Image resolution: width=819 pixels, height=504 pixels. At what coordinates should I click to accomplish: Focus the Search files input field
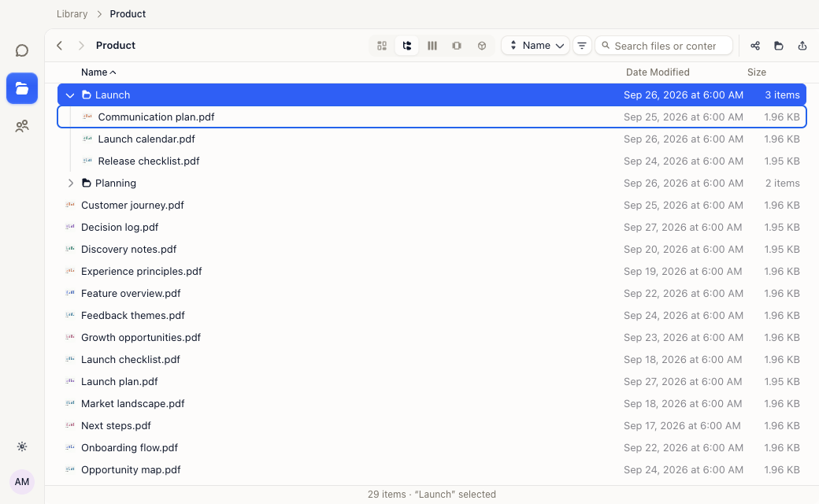click(664, 46)
